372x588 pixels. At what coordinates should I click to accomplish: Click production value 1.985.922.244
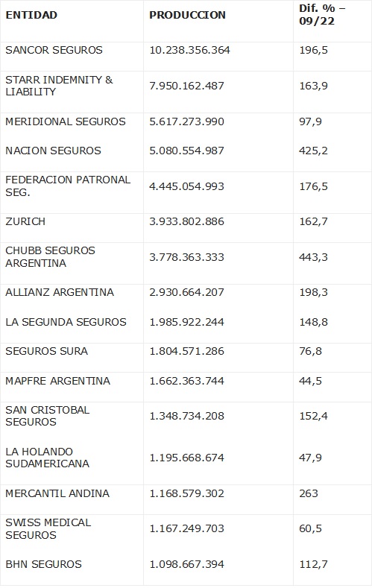pyautogui.click(x=187, y=322)
